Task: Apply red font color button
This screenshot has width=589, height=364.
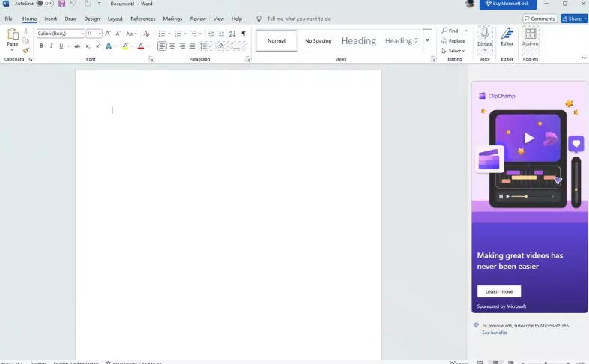Action: (x=141, y=46)
